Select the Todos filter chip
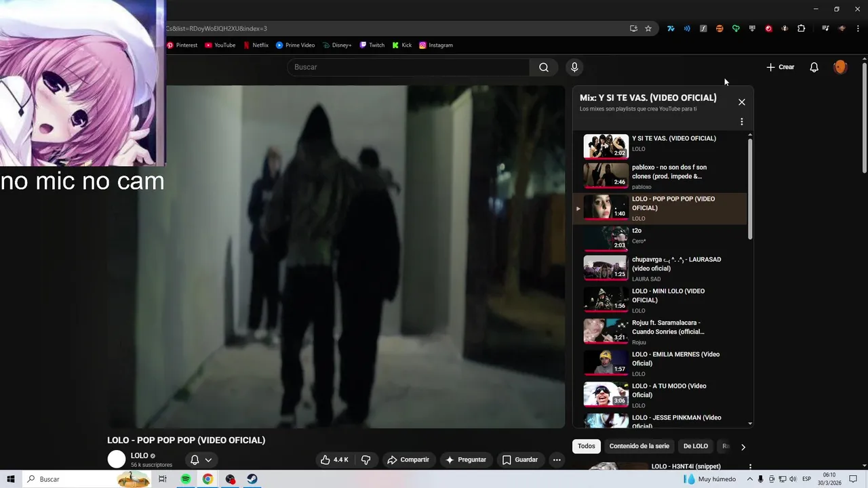The width and height of the screenshot is (868, 488). [587, 446]
